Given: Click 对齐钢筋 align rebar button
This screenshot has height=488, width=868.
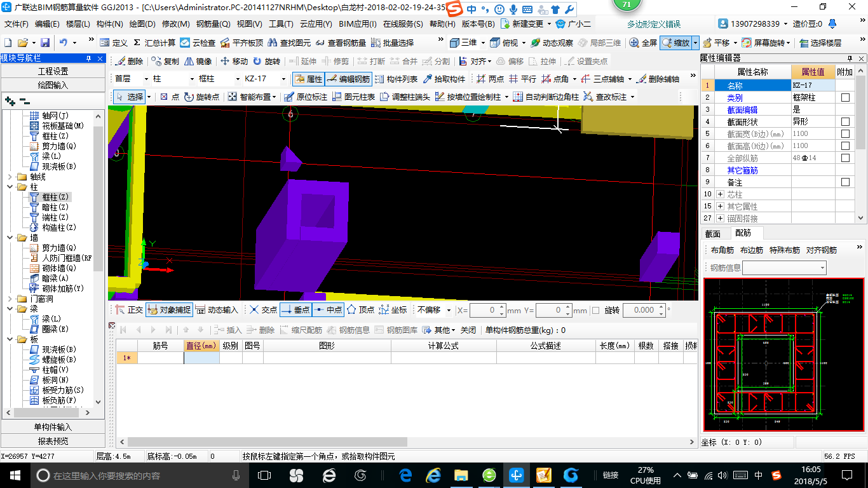Looking at the screenshot, I should pyautogui.click(x=822, y=250).
